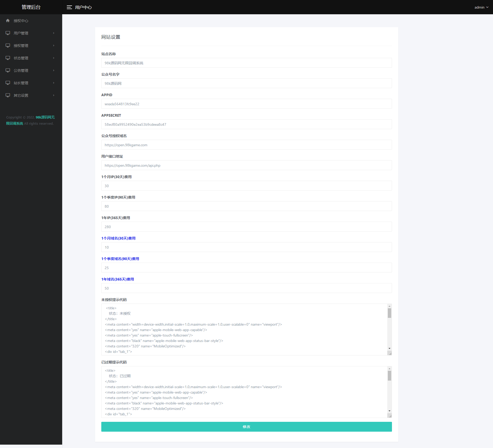Viewport: 493px width, 448px height.
Task: Click into the 站点名称 text field
Action: (x=246, y=63)
